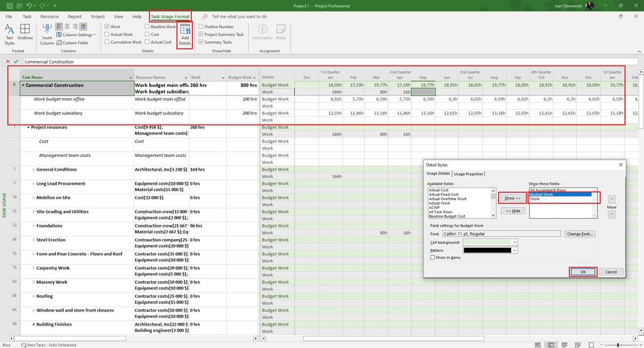Image resolution: width=644 pixels, height=348 pixels.
Task: Center align column text
Action: 67,26
